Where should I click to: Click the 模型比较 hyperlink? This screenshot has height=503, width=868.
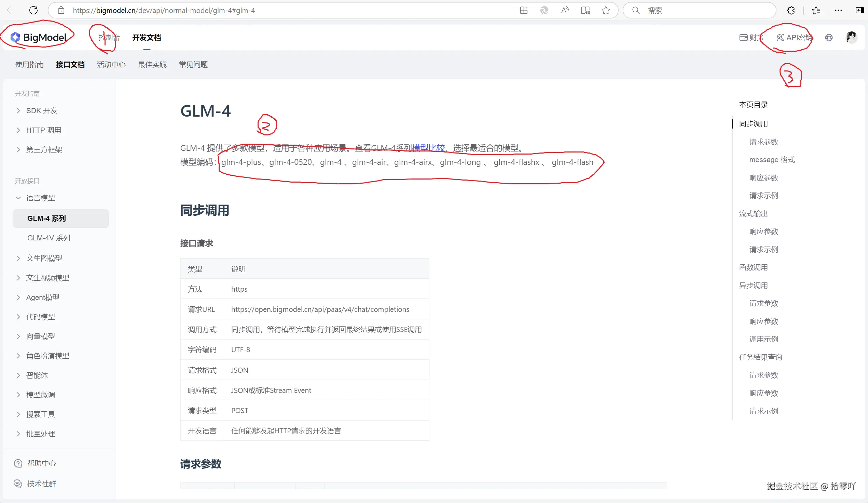pyautogui.click(x=429, y=148)
